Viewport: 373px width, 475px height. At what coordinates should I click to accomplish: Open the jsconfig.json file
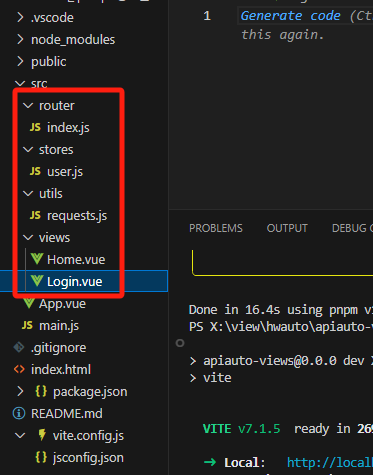tap(88, 457)
